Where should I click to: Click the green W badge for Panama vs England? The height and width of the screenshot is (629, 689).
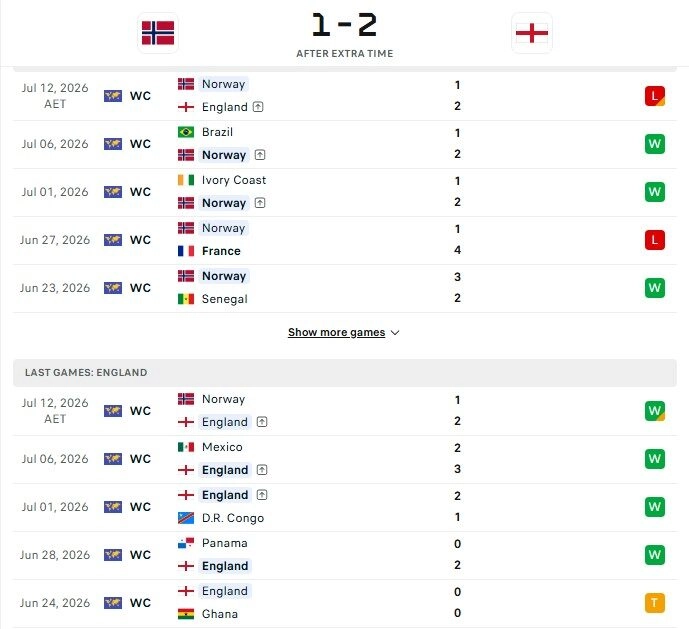pos(655,555)
